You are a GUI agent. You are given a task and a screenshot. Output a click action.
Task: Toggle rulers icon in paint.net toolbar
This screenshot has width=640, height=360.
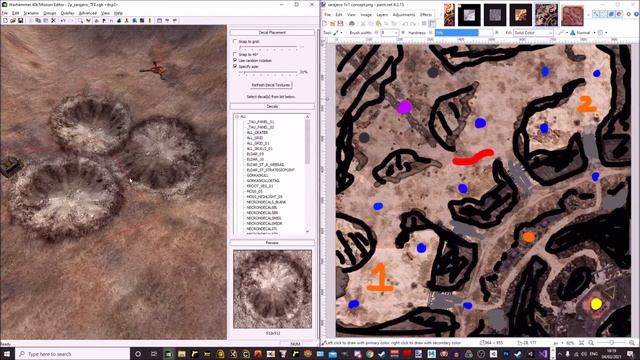pos(433,24)
